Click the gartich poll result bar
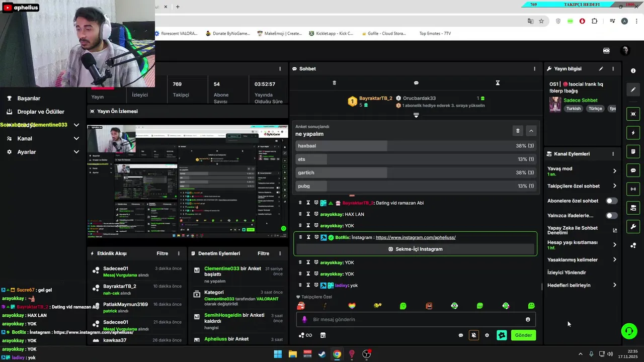This screenshot has height=362, width=644. tap(416, 172)
